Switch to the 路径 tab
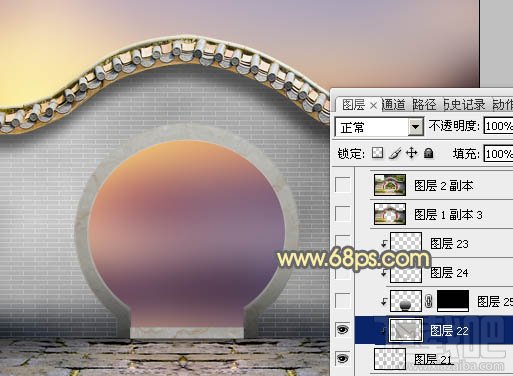 (x=424, y=105)
